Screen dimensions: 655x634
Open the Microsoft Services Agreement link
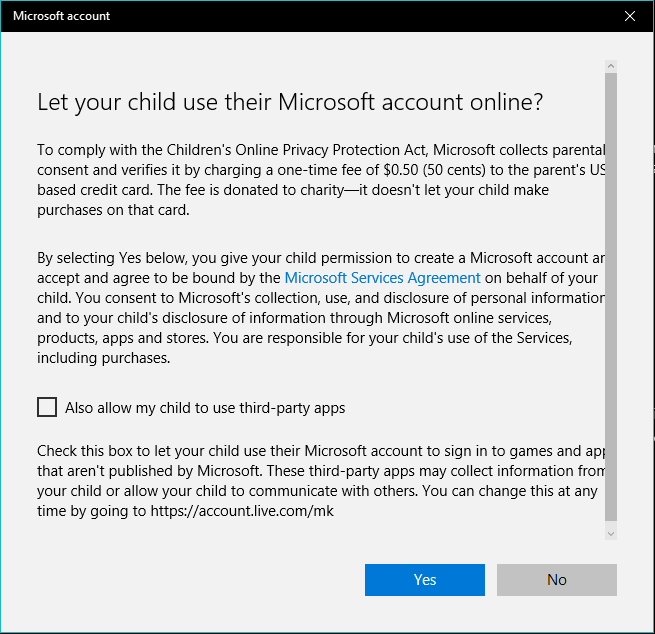(x=382, y=278)
